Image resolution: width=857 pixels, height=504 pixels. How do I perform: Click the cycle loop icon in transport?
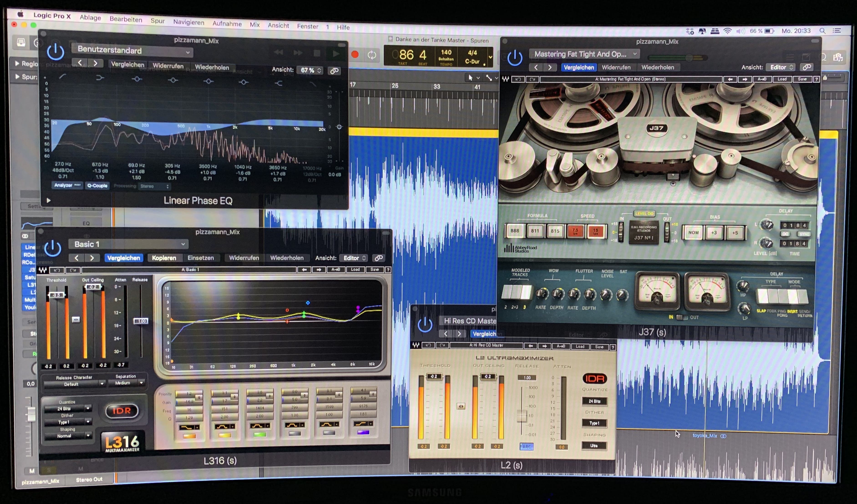pyautogui.click(x=372, y=55)
